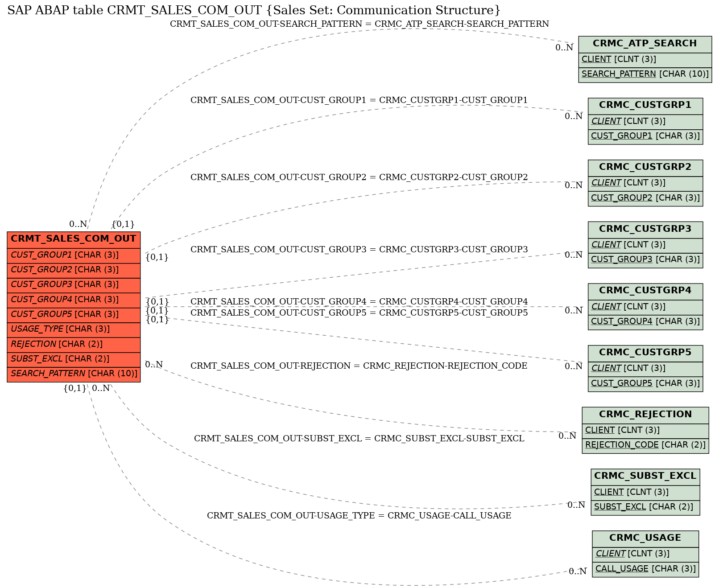Click CLIENT field of CRMC_CUSTGRP3
Screen dimensions: 719x588
645,245
